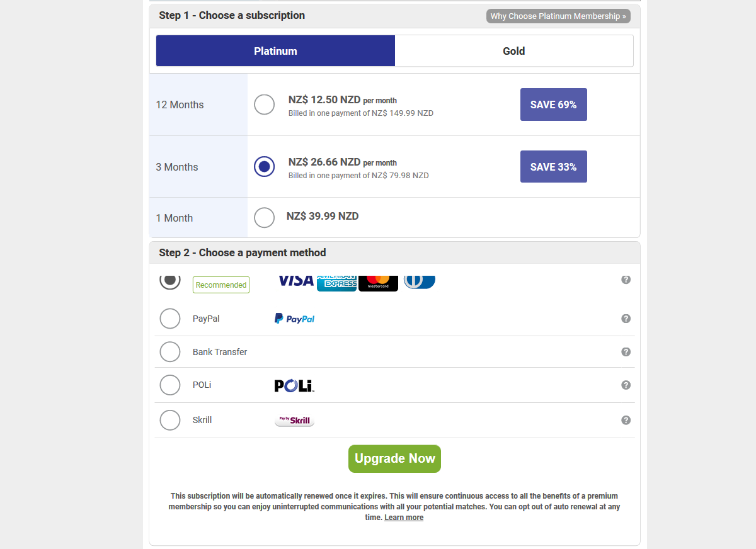
Task: Open help for the Skrill option
Action: tap(626, 420)
